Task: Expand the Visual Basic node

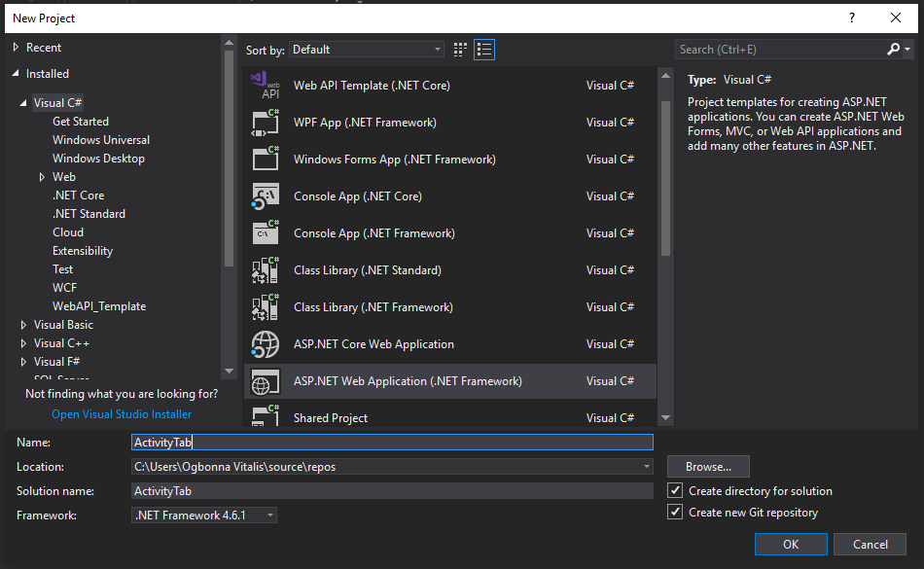Action: [x=23, y=325]
